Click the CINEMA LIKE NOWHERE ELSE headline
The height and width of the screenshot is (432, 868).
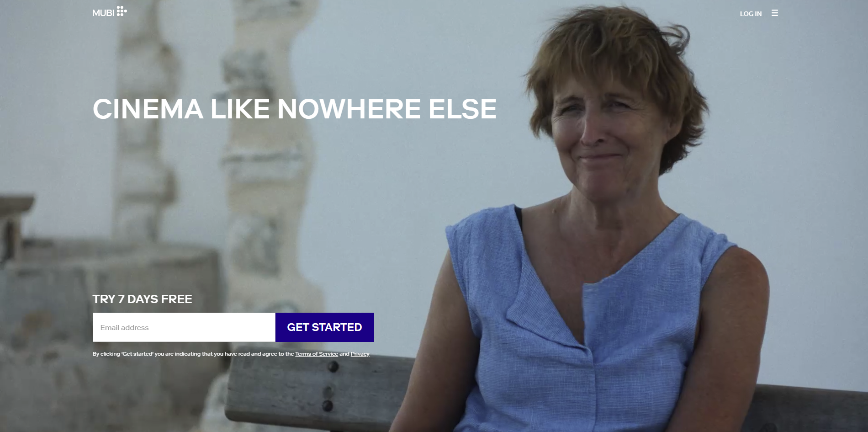pos(295,109)
